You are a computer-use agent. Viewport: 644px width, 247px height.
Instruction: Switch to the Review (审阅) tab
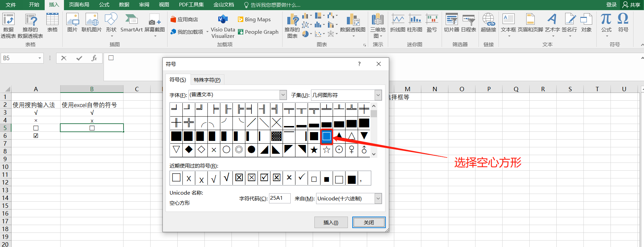(144, 5)
